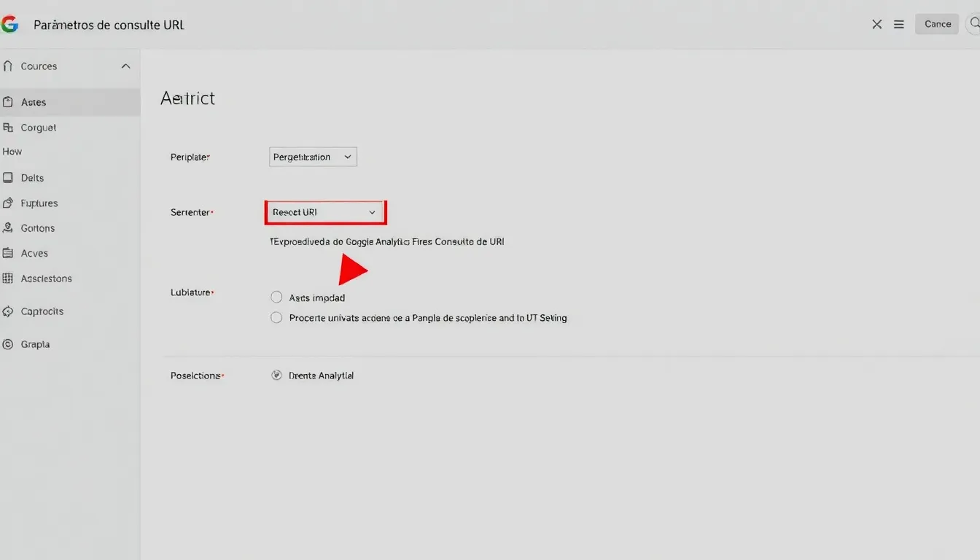
Task: Click the Google logo icon
Action: tap(9, 24)
